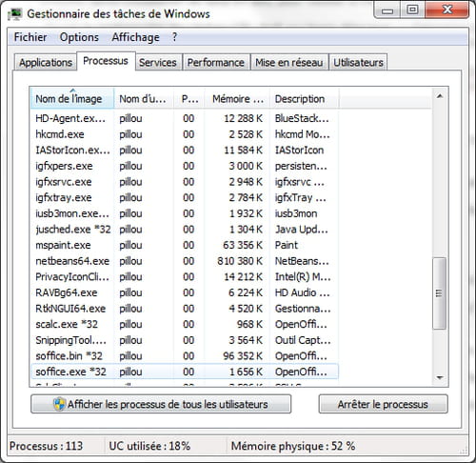Image resolution: width=476 pixels, height=463 pixels.
Task: Click the 63 356 K memory value
Action: point(243,245)
